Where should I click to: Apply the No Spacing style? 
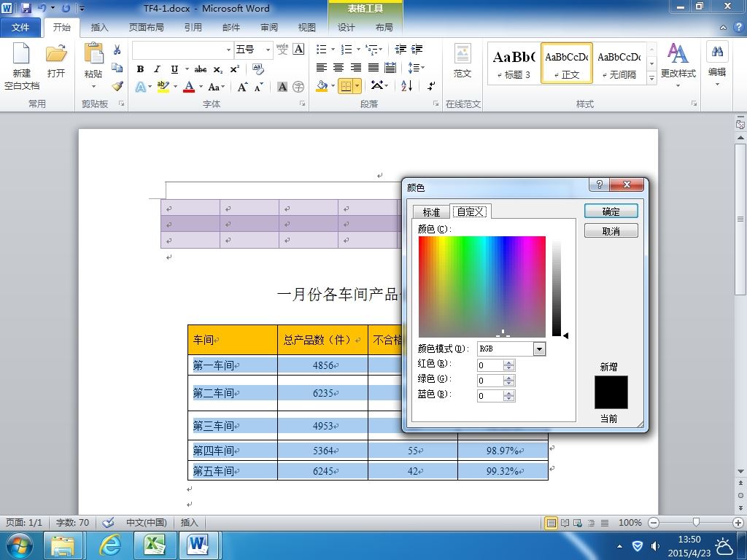619,63
